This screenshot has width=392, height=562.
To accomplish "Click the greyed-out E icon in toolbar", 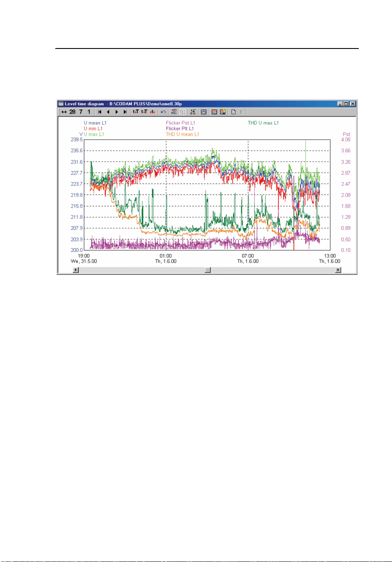I will click(242, 112).
